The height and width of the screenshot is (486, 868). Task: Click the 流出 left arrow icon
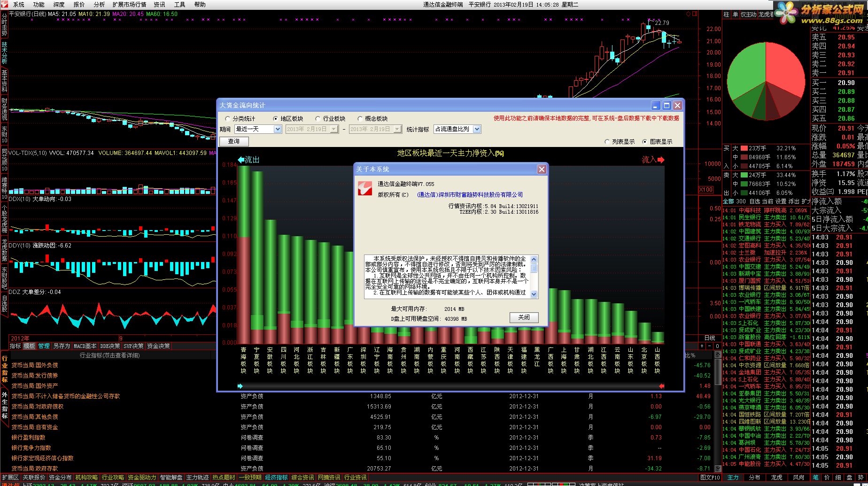tap(241, 160)
